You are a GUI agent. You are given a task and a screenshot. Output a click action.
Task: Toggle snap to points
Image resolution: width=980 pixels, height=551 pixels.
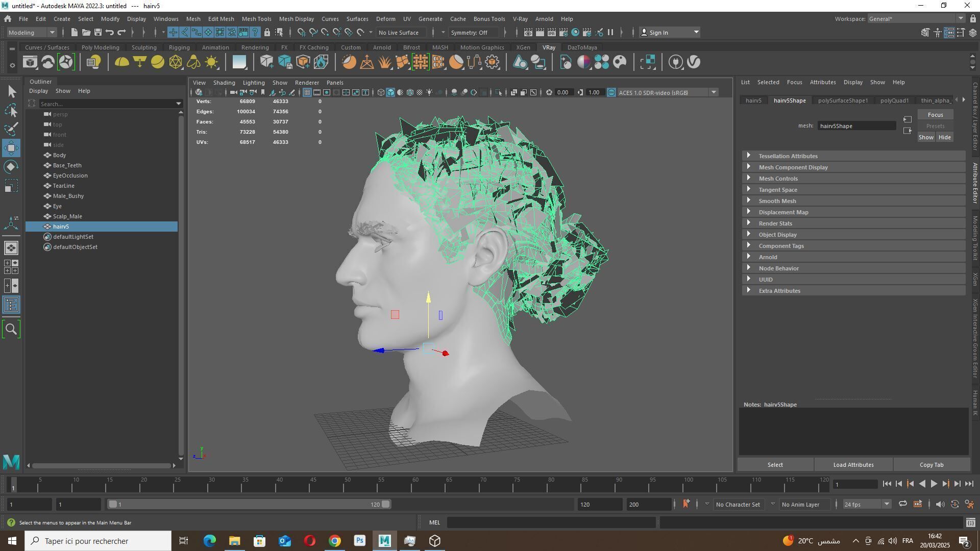tap(325, 32)
